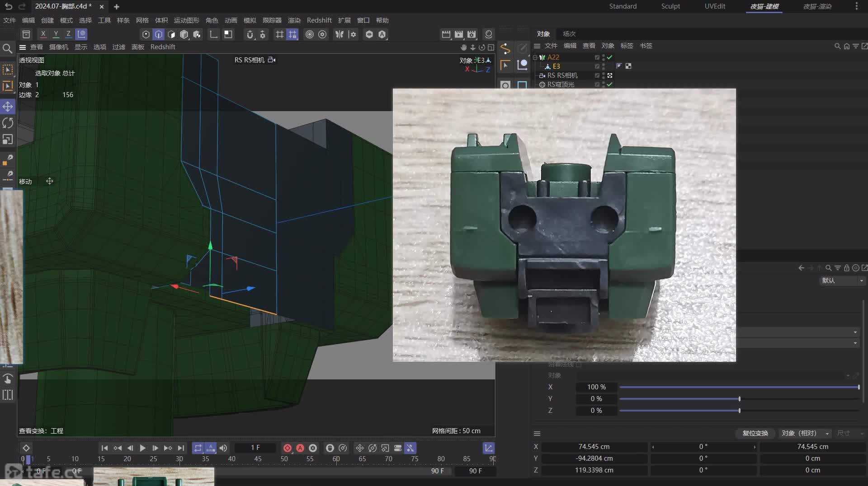
Task: Open render settings clapperboard gear icon
Action: click(472, 34)
